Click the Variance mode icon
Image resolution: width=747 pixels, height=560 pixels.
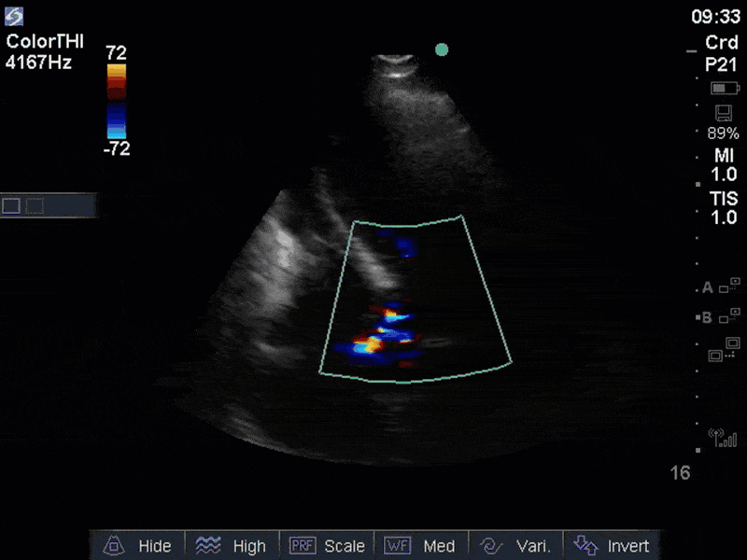click(491, 546)
